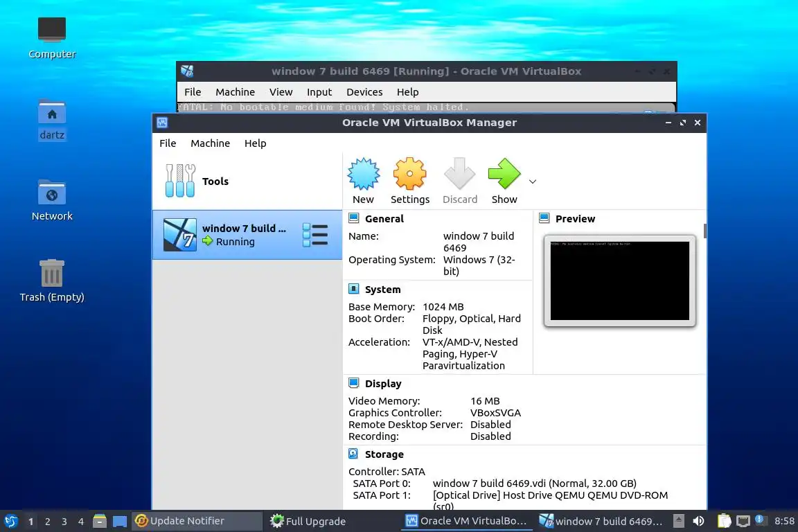Click the Storage section disk icon
This screenshot has height=532, width=798.
click(x=354, y=454)
